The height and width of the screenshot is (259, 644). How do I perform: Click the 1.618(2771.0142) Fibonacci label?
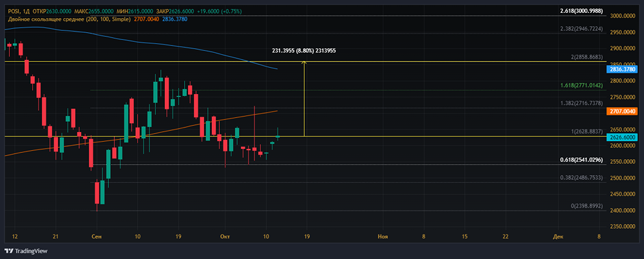[582, 85]
